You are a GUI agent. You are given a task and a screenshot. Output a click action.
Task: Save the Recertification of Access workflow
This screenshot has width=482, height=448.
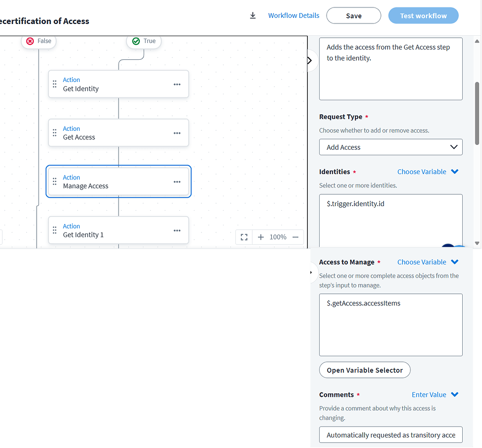353,15
